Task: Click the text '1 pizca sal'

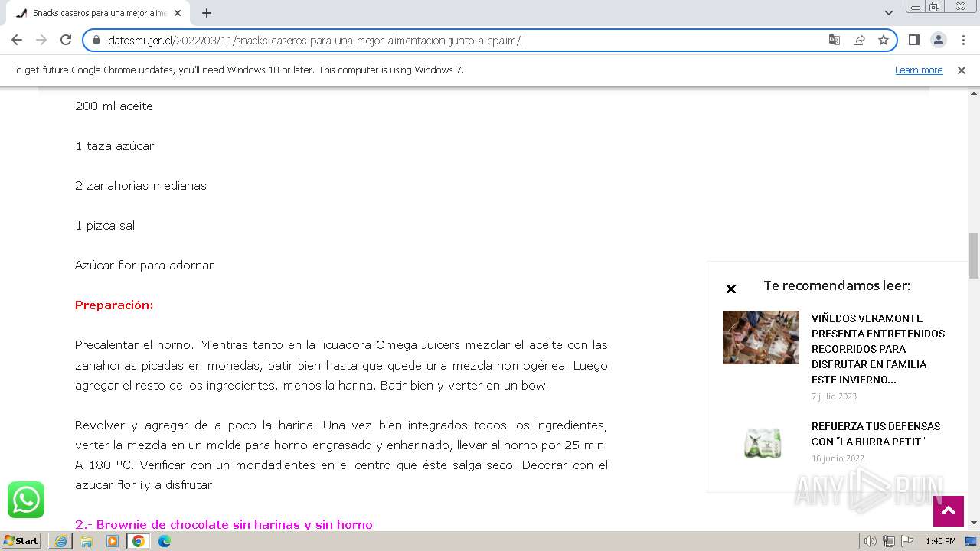Action: [x=105, y=226]
